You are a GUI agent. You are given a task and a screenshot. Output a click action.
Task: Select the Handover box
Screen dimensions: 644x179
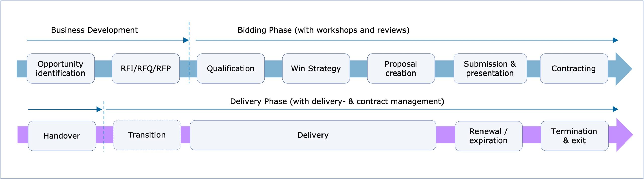(x=62, y=136)
